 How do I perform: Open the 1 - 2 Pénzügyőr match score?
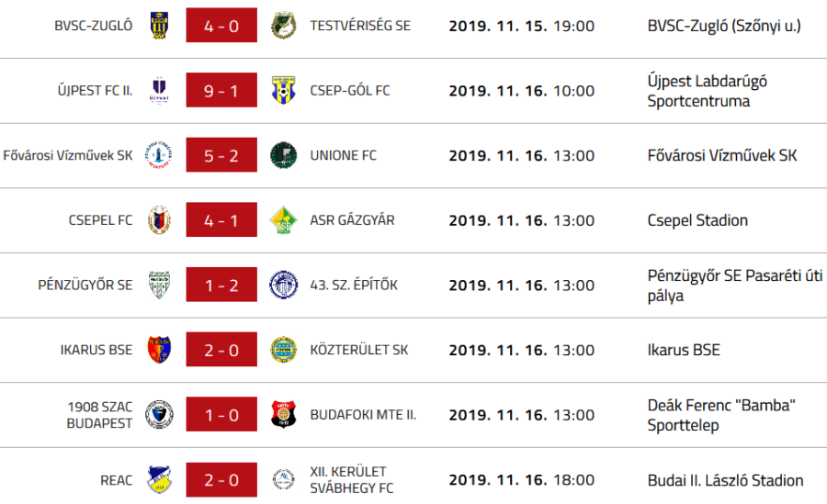point(221,285)
